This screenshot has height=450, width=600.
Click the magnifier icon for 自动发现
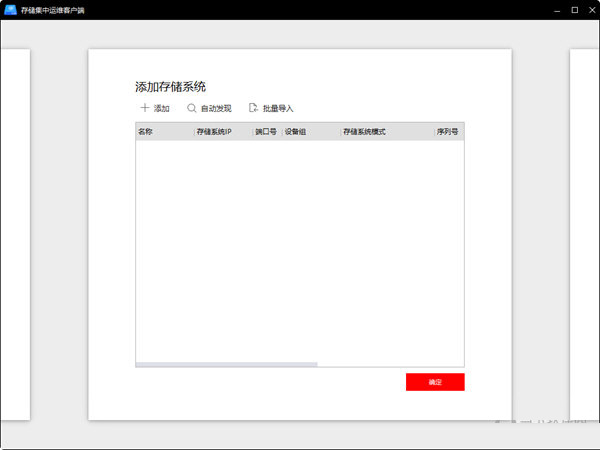[191, 108]
